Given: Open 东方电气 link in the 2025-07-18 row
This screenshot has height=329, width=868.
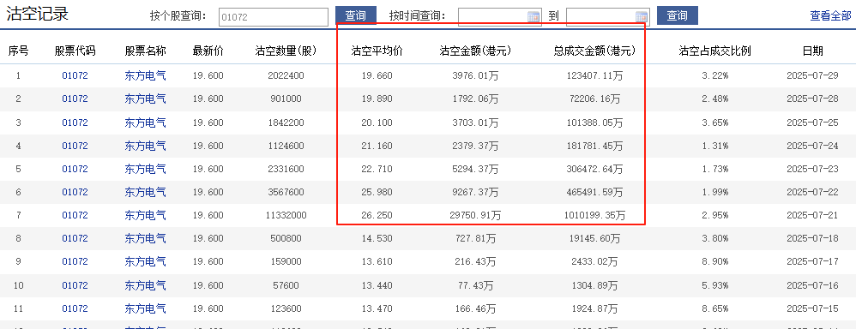Looking at the screenshot, I should pos(145,238).
